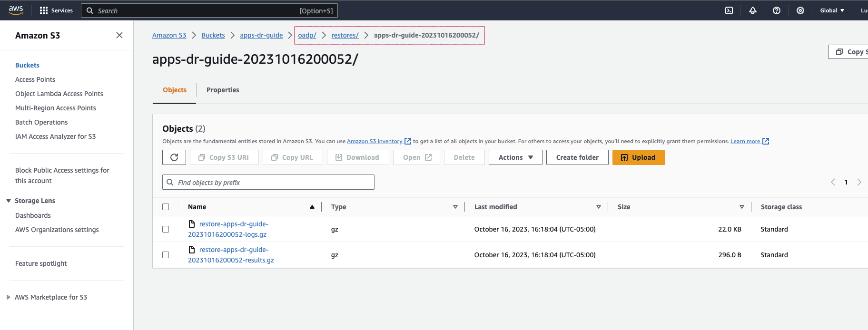Click the Open button

pyautogui.click(x=416, y=157)
